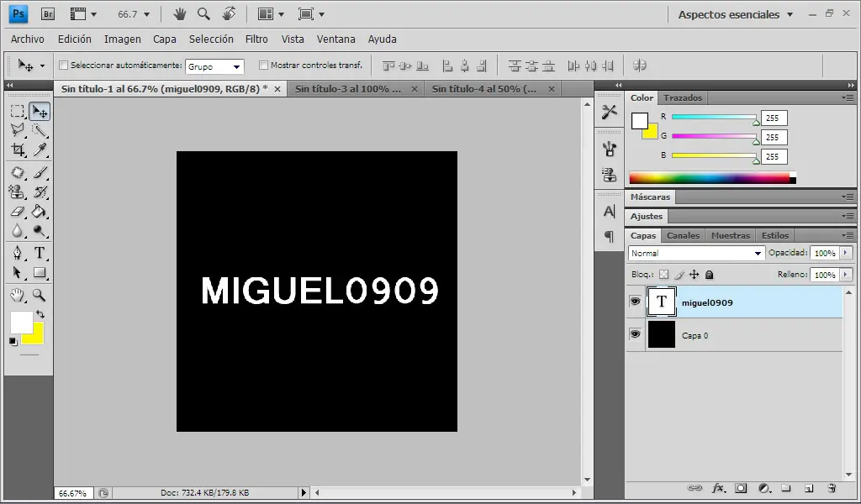
Task: Switch to Sin título-3 document tab
Action: click(348, 89)
